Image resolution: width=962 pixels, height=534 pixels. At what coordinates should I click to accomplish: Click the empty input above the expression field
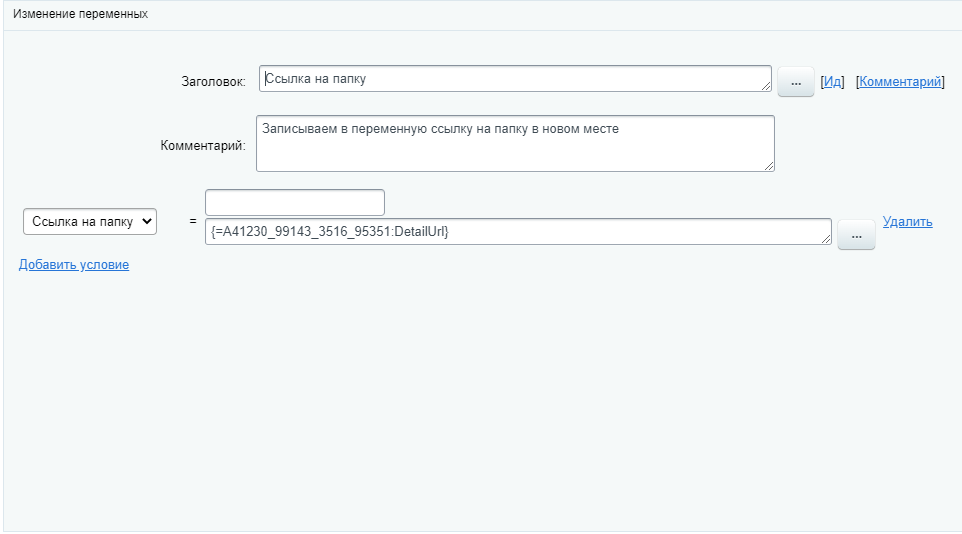(x=294, y=202)
